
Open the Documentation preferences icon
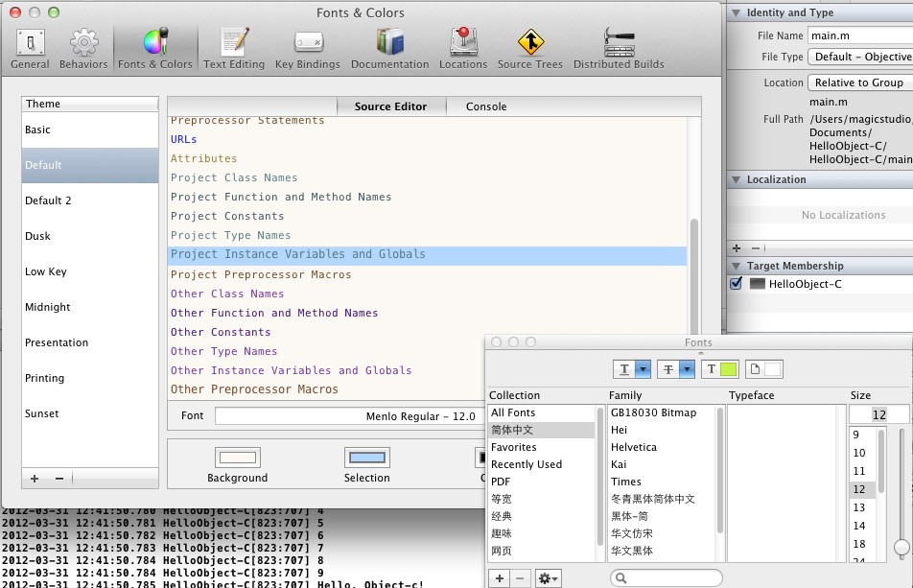389,48
